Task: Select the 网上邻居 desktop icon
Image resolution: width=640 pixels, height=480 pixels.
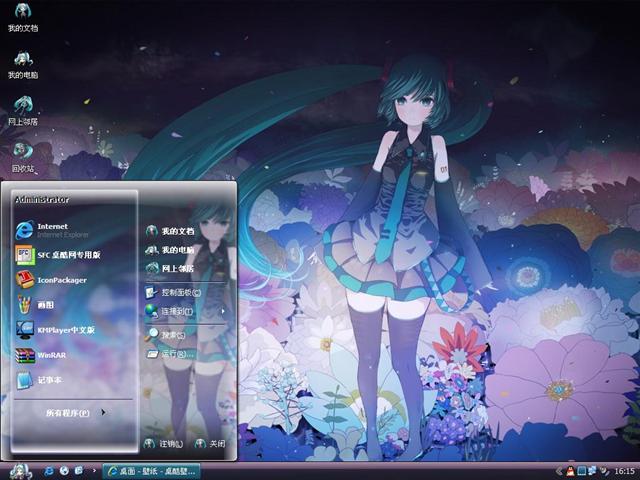Action: (x=23, y=111)
